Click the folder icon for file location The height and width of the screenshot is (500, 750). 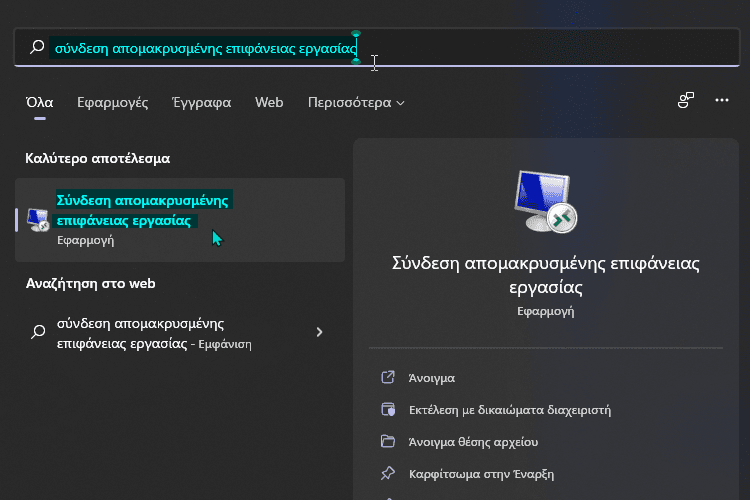[388, 441]
